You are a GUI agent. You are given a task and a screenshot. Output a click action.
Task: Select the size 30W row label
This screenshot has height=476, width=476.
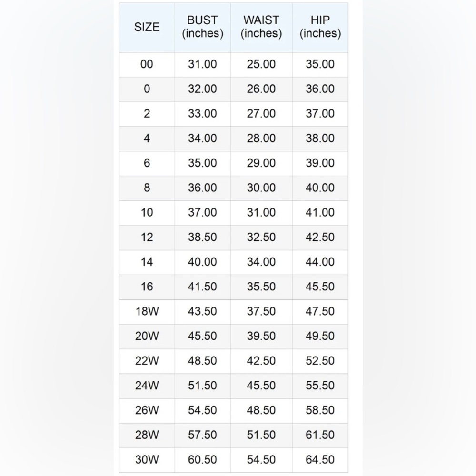pyautogui.click(x=147, y=460)
